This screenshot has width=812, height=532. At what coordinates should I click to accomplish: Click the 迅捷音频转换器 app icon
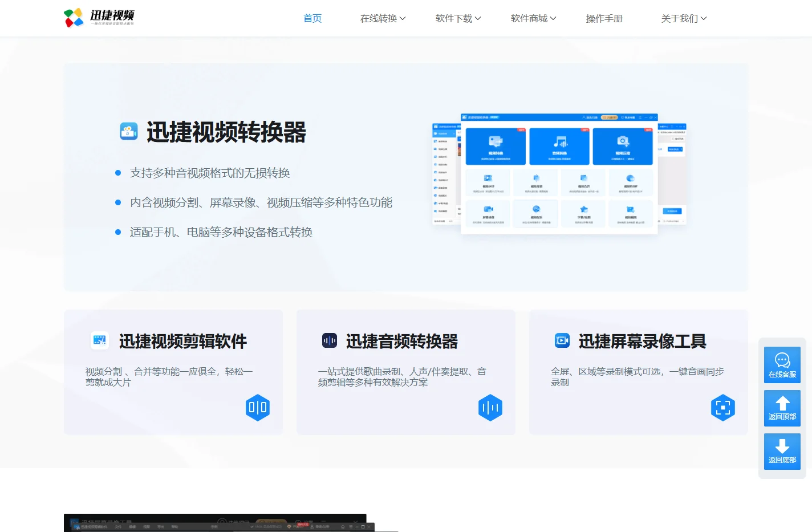click(330, 341)
